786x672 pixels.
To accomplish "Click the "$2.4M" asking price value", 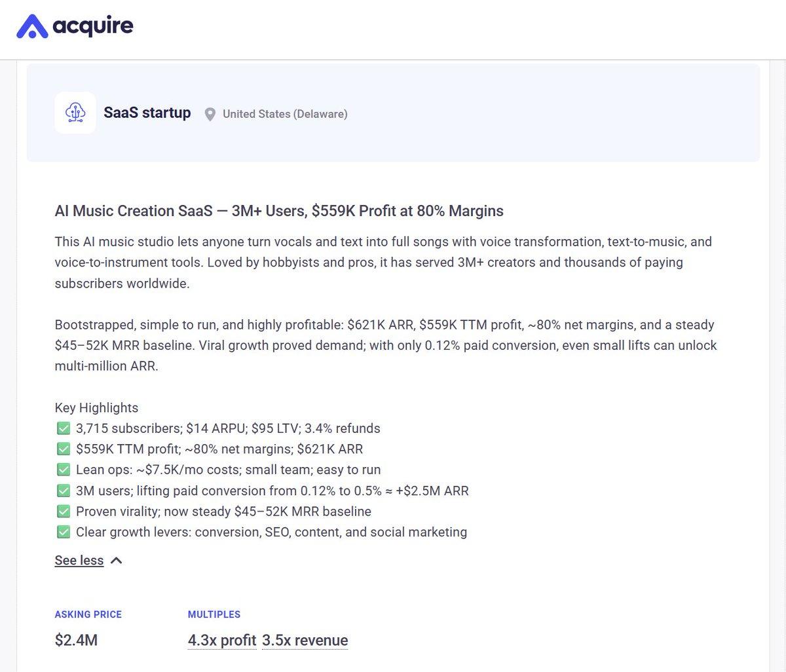I will tap(76, 640).
